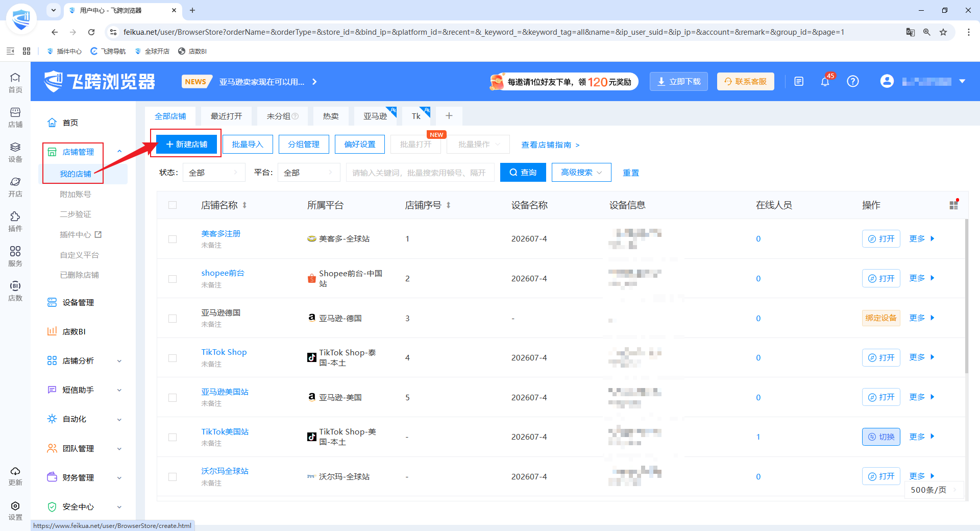Toggle the select-all checkbox in table header

click(173, 205)
